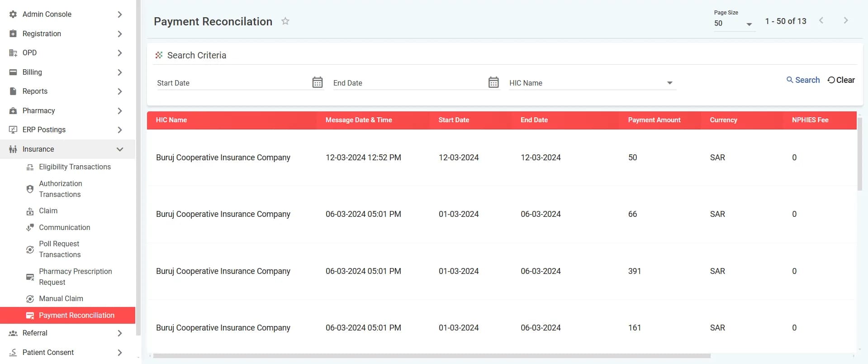This screenshot has width=868, height=364.
Task: Click the Reports document icon
Action: click(x=13, y=91)
